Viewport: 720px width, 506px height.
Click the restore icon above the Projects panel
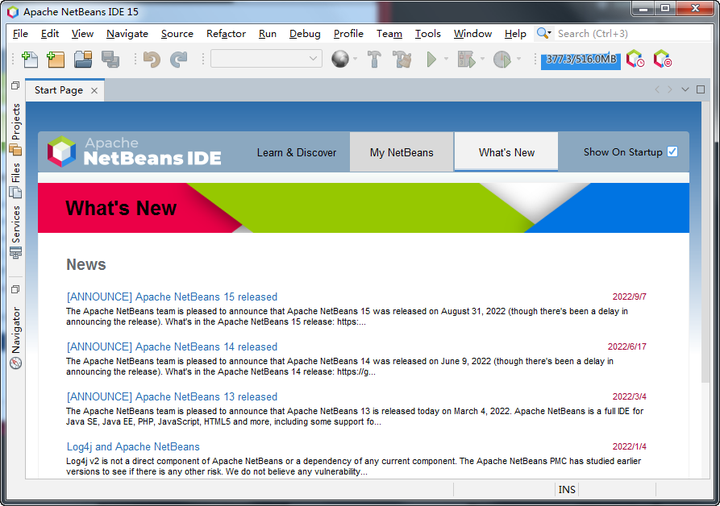tap(15, 85)
